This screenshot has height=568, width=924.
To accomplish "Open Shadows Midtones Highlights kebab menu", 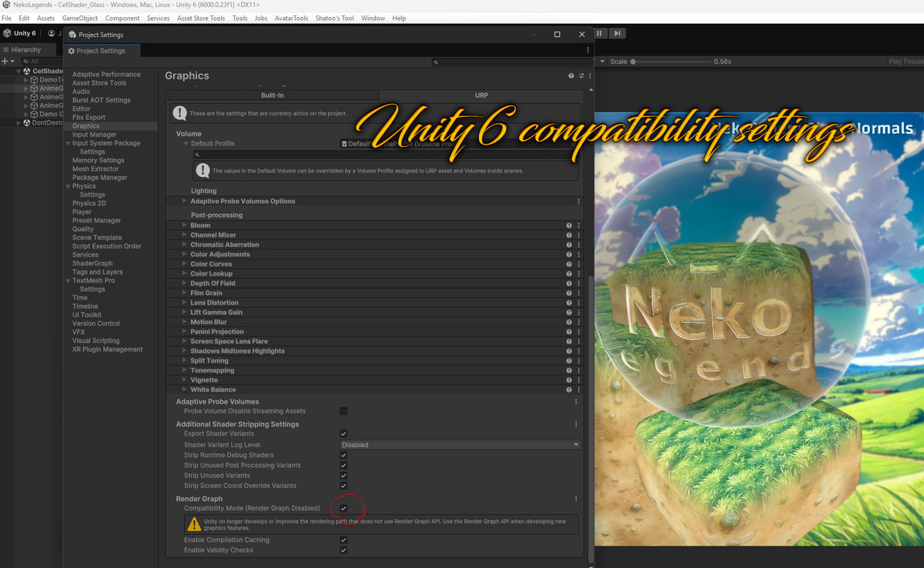I will point(578,351).
